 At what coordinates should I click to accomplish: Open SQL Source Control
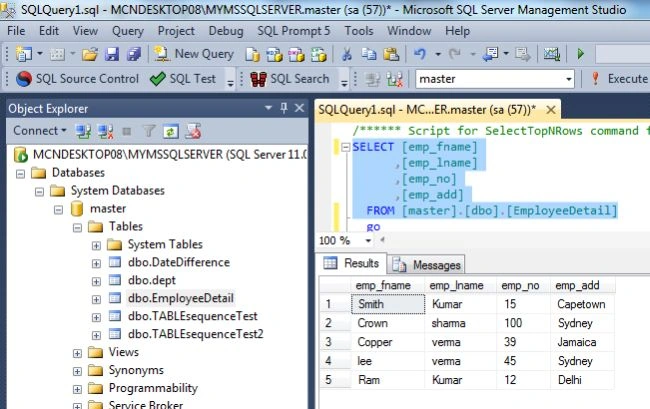77,79
